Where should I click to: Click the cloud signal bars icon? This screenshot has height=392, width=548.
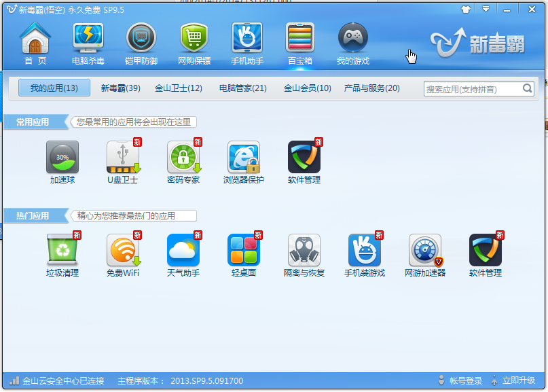point(14,381)
